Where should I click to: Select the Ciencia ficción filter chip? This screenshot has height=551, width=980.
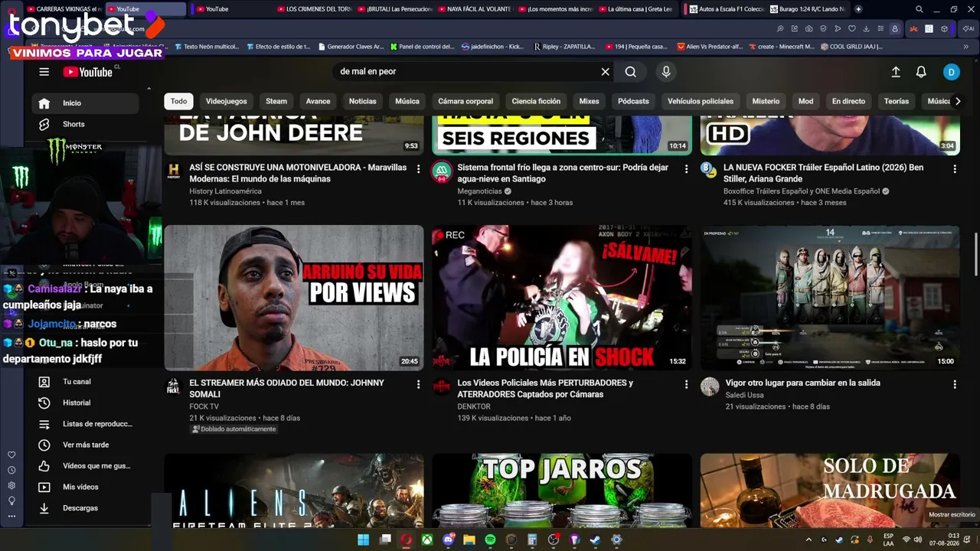536,101
